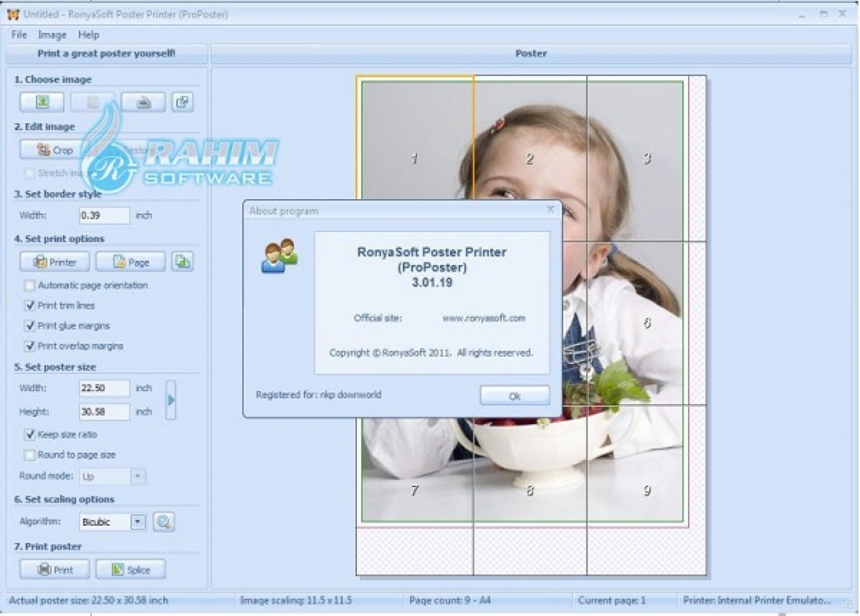Open the paste from clipboard icon
Image resolution: width=860 pixels, height=616 pixels.
[x=183, y=102]
